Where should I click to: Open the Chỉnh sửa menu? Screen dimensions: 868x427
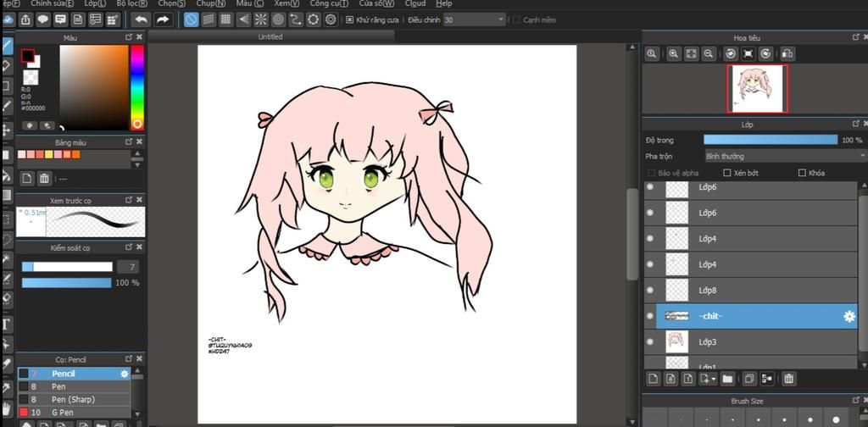coord(52,3)
